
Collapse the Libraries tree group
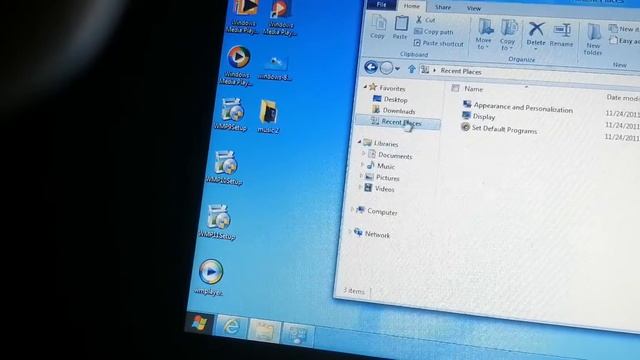[x=360, y=142]
